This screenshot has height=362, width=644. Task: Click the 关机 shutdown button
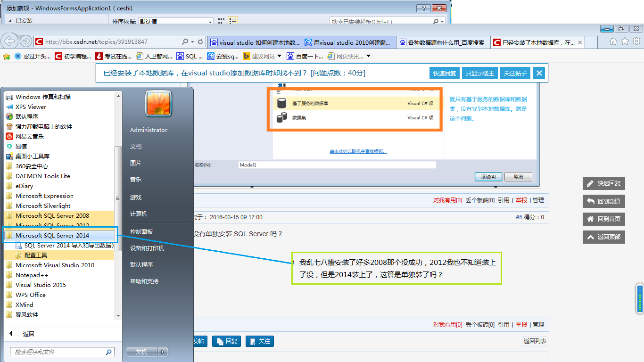point(141,352)
